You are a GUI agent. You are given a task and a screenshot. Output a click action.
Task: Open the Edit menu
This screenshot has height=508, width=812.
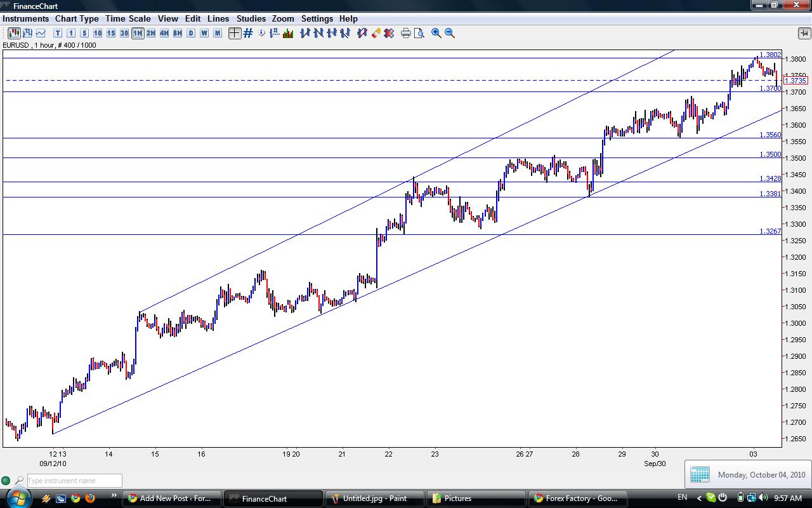[x=192, y=18]
